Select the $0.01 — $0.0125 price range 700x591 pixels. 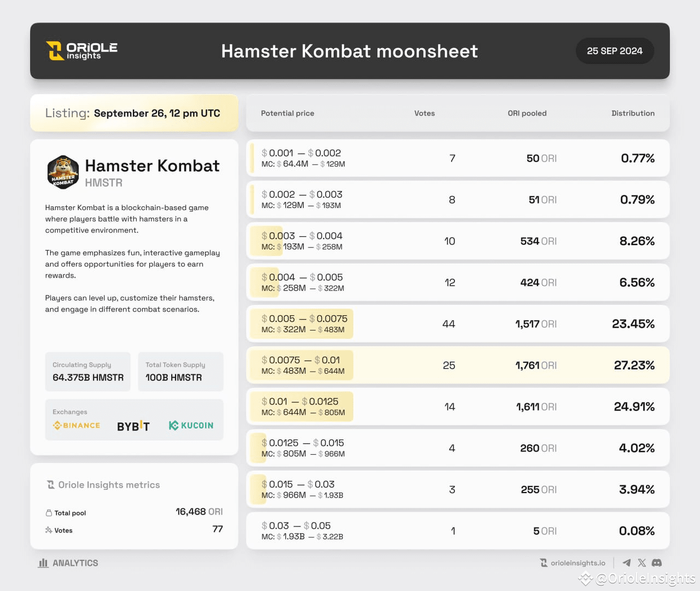click(300, 402)
